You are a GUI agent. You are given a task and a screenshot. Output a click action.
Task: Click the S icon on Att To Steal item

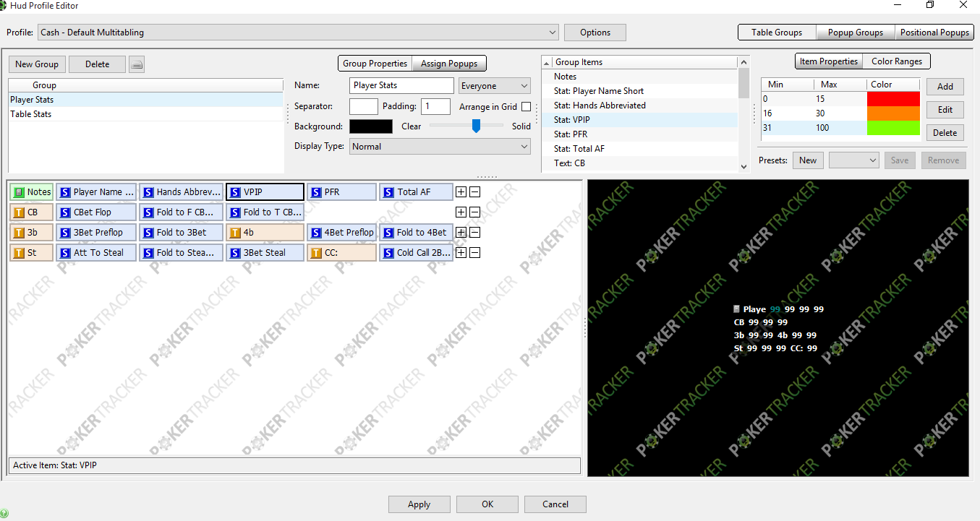(x=65, y=253)
